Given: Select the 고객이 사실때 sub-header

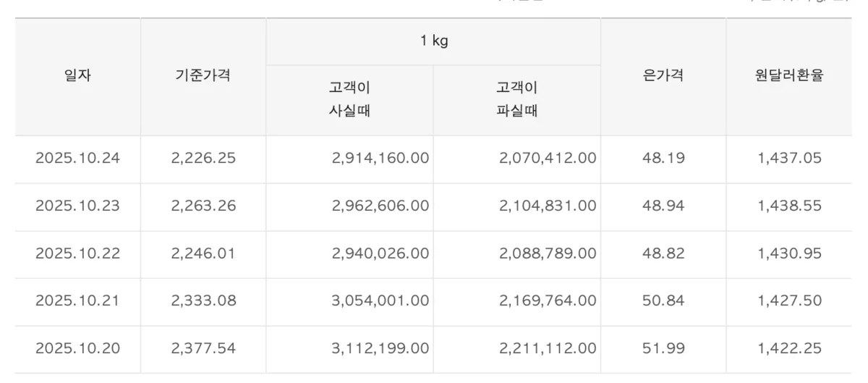Looking at the screenshot, I should tap(349, 100).
